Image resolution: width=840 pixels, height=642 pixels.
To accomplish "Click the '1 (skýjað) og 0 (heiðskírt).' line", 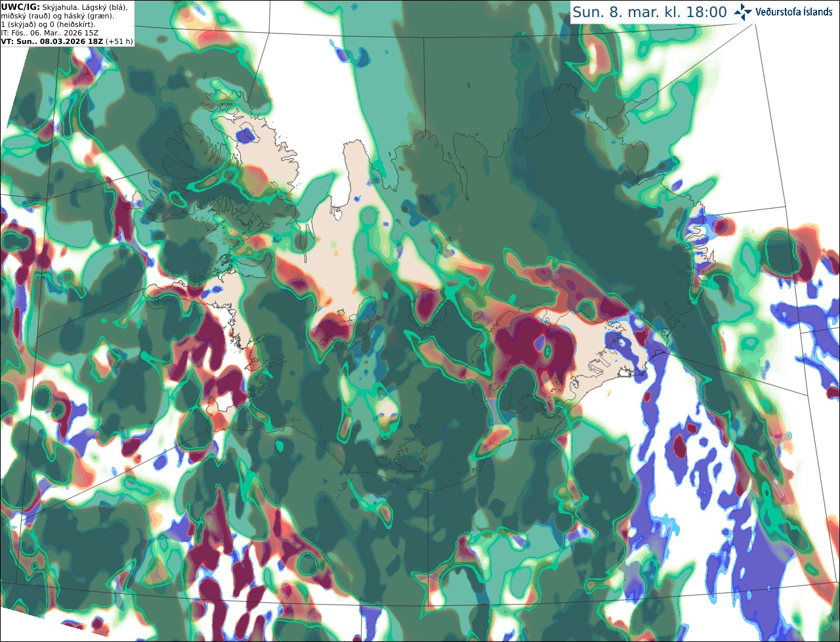I will click(x=48, y=24).
